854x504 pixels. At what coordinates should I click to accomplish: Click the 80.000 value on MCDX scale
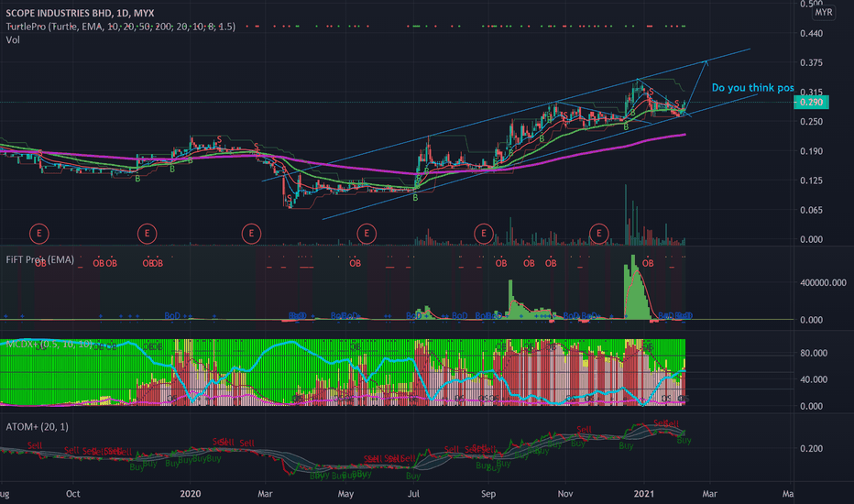tap(814, 353)
